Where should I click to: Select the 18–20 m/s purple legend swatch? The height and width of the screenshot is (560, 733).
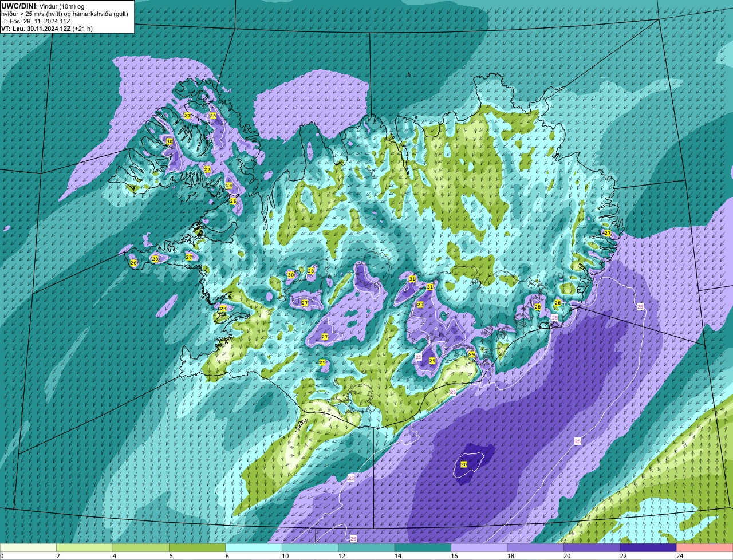point(536,547)
